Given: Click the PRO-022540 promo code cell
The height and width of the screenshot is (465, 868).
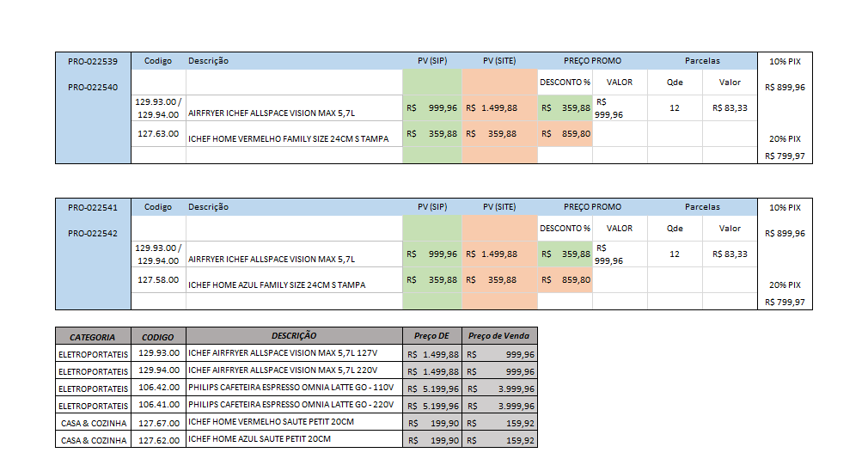Looking at the screenshot, I should (x=93, y=87).
